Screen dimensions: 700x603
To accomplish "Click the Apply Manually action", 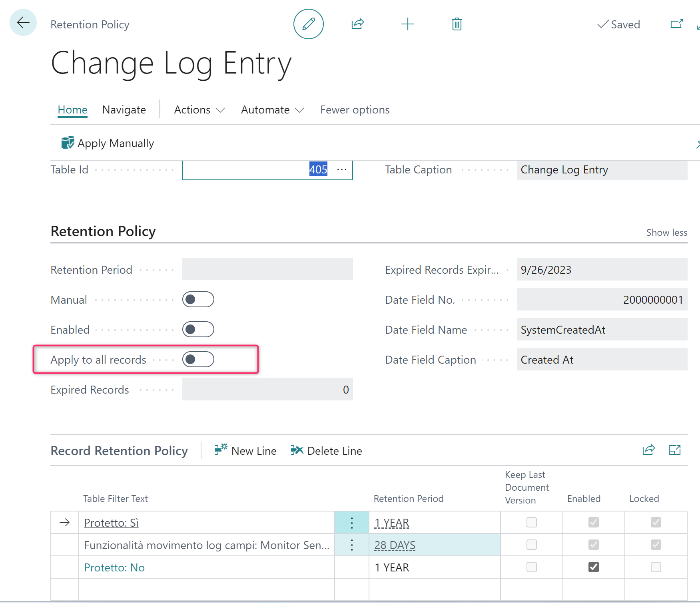I will click(x=108, y=143).
